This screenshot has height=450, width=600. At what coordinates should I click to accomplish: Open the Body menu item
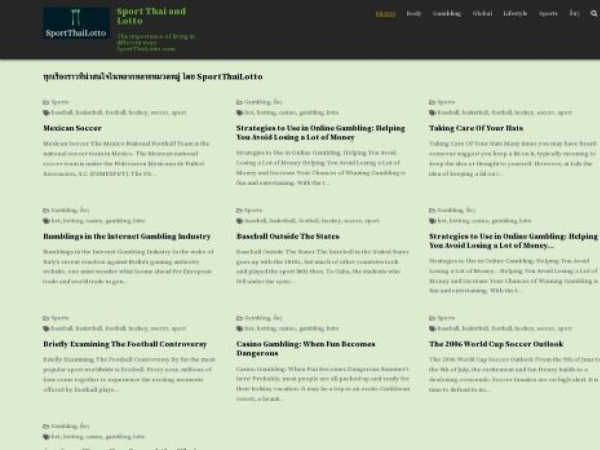click(x=413, y=14)
